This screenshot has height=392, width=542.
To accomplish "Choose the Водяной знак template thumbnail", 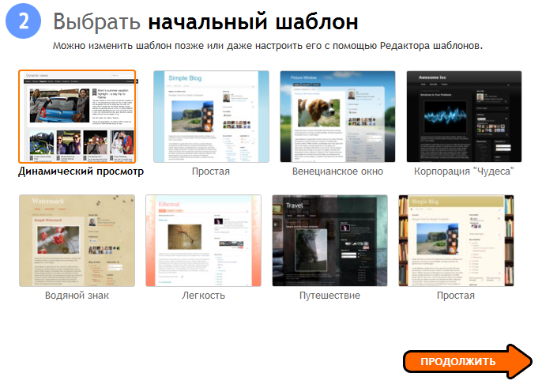I will [77, 240].
